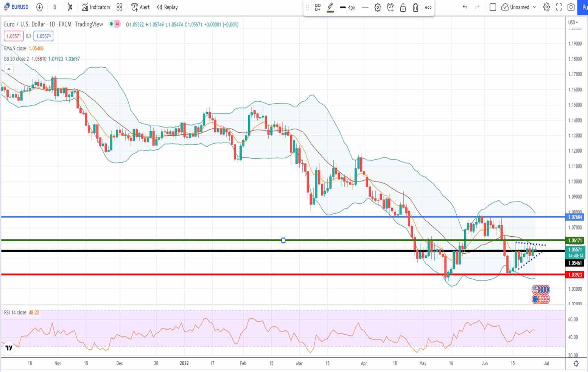Toggle the layout select square box
The image size is (588, 372).
point(493,7)
